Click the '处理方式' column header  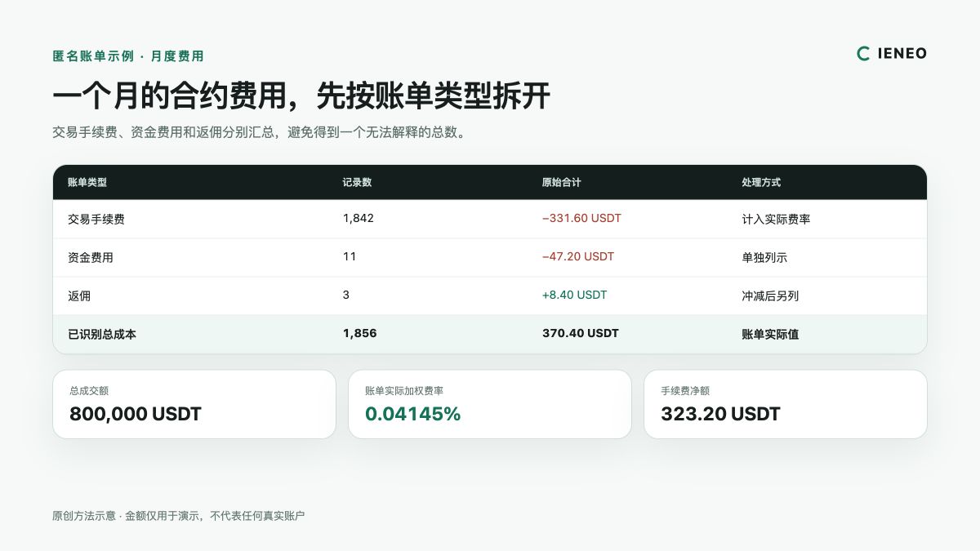pos(761,182)
